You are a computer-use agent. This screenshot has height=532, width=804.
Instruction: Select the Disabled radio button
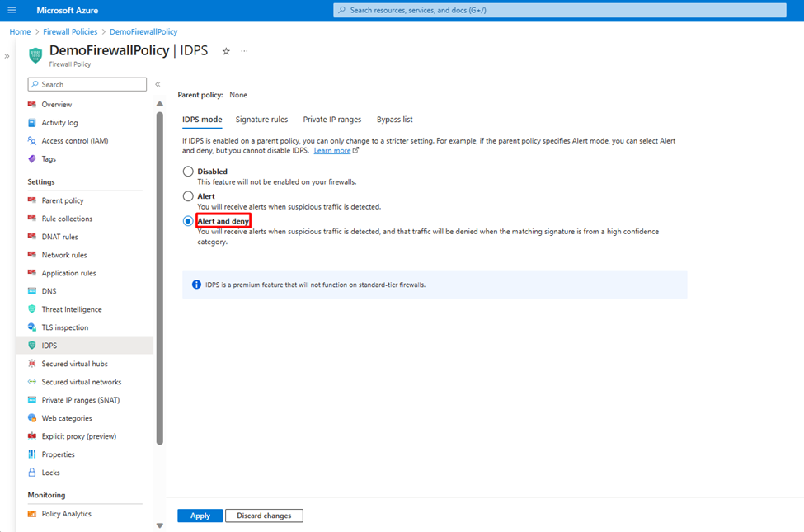click(188, 172)
